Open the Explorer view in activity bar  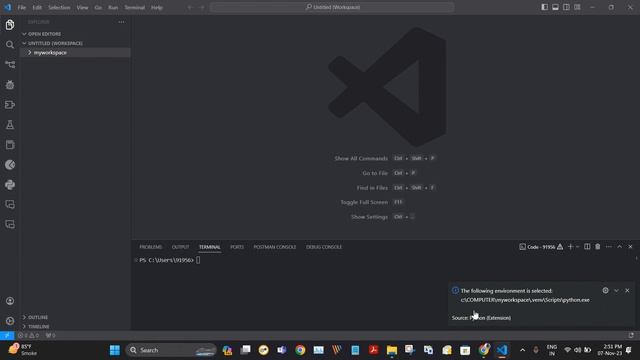(x=10, y=24)
